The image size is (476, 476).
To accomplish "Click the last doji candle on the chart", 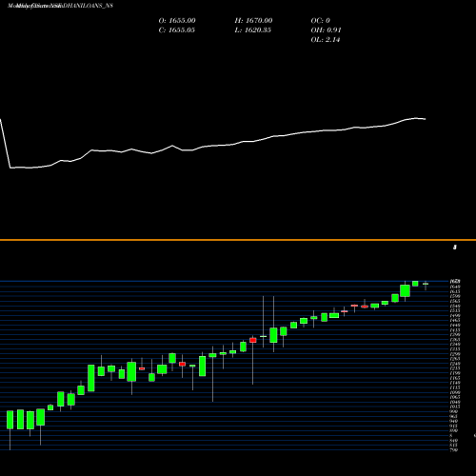I will (426, 284).
